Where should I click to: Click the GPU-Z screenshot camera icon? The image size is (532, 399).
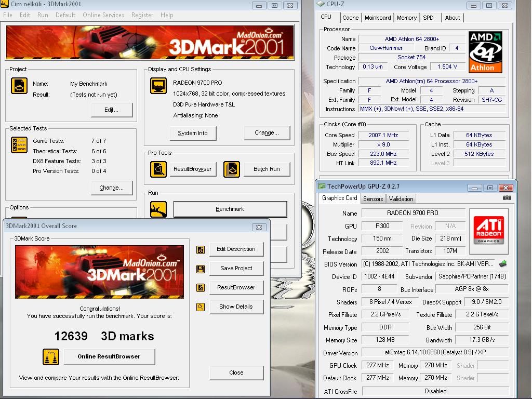coord(507,198)
